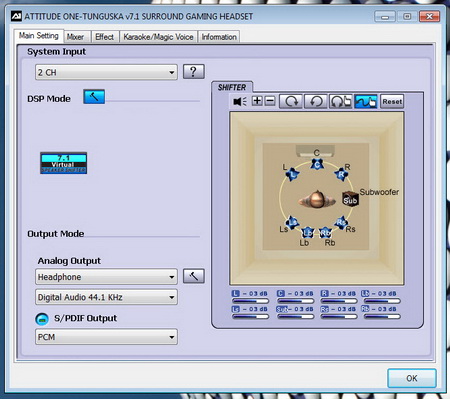This screenshot has height=399, width=450.
Task: Switch to the Mixer tab
Action: point(75,37)
